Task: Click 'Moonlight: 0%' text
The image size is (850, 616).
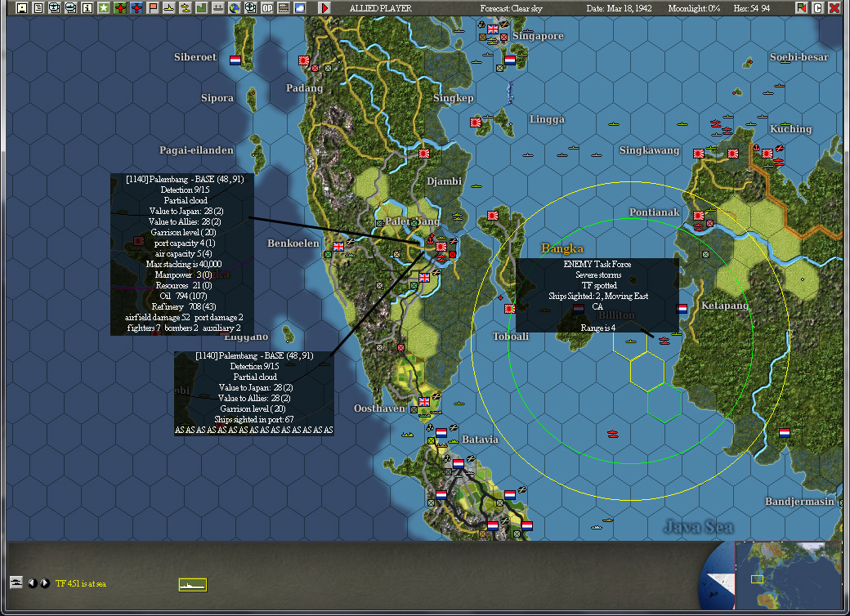Action: point(695,8)
